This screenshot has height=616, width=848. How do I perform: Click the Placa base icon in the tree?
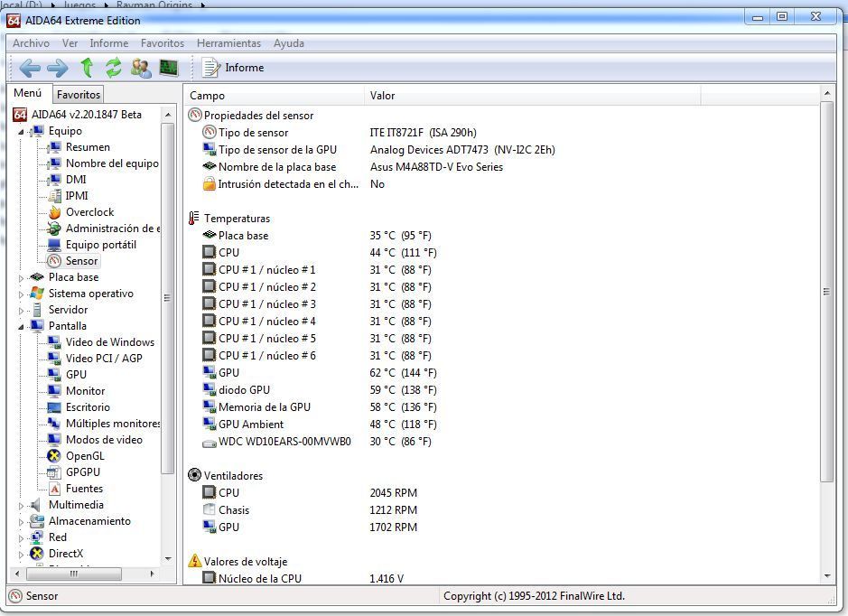click(37, 277)
